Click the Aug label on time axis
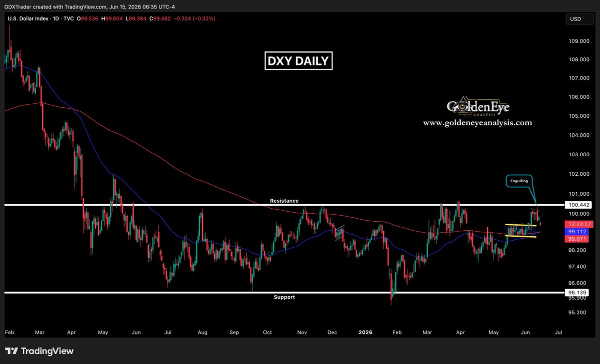Viewport: 600px width, 364px height. [x=202, y=332]
